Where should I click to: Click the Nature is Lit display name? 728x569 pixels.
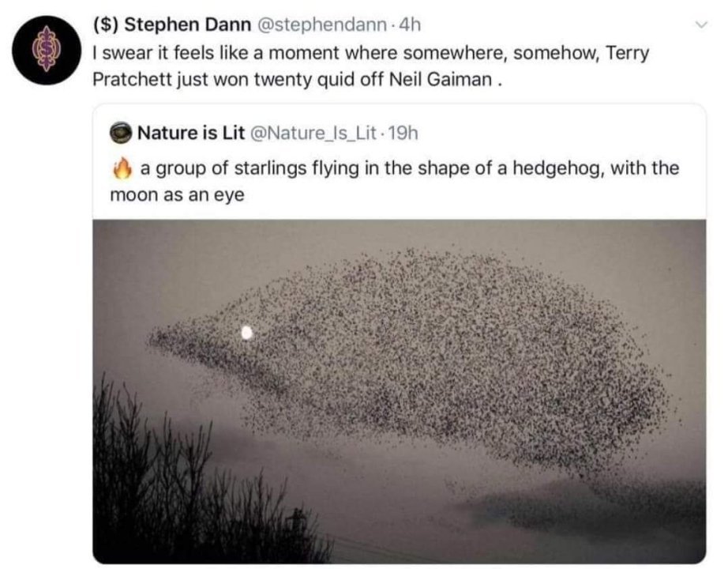click(190, 132)
